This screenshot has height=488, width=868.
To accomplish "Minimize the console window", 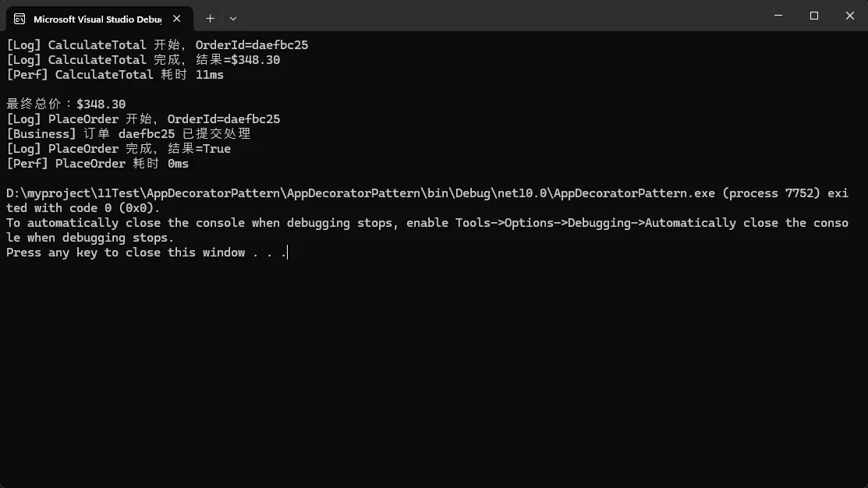I will tap(779, 16).
